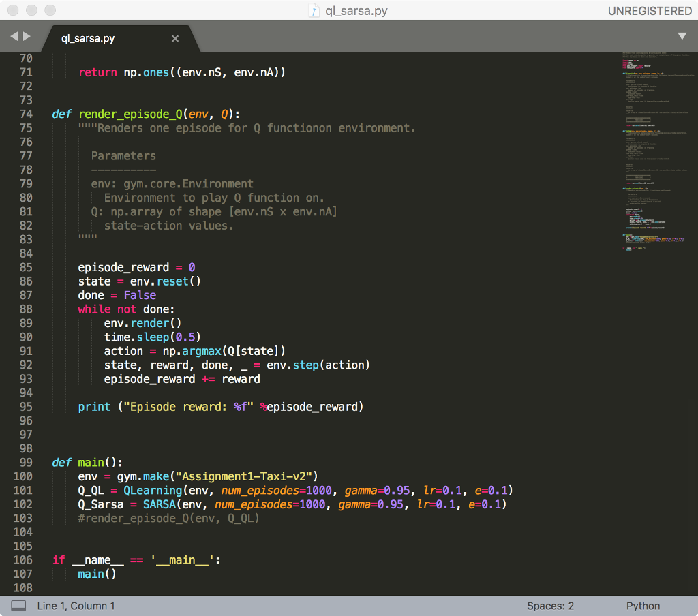The width and height of the screenshot is (698, 616).
Task: Click the 'Parameters' docstring heading
Action: tap(123, 156)
